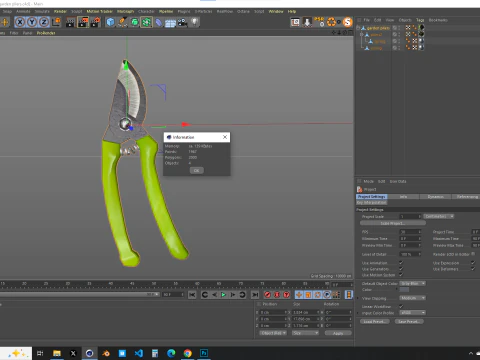The width and height of the screenshot is (480, 360).
Task: Enable Render LOD in Editor checkbox
Action: point(473,254)
